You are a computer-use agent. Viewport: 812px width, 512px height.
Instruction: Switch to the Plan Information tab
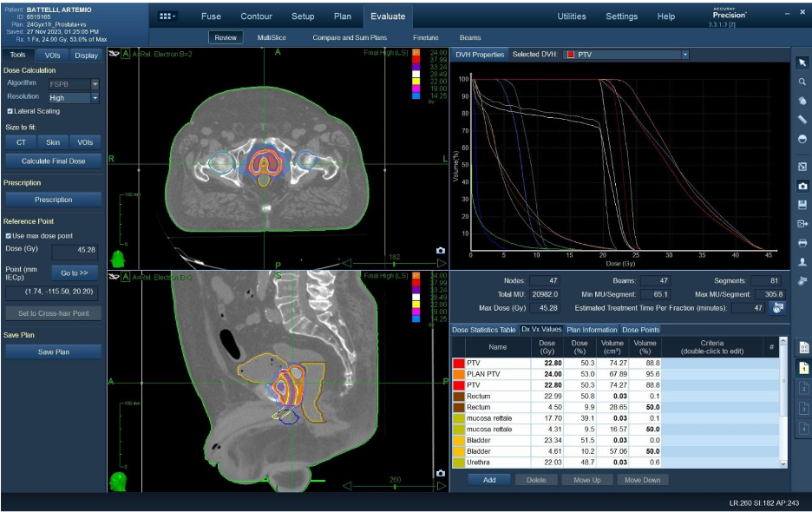pos(592,330)
